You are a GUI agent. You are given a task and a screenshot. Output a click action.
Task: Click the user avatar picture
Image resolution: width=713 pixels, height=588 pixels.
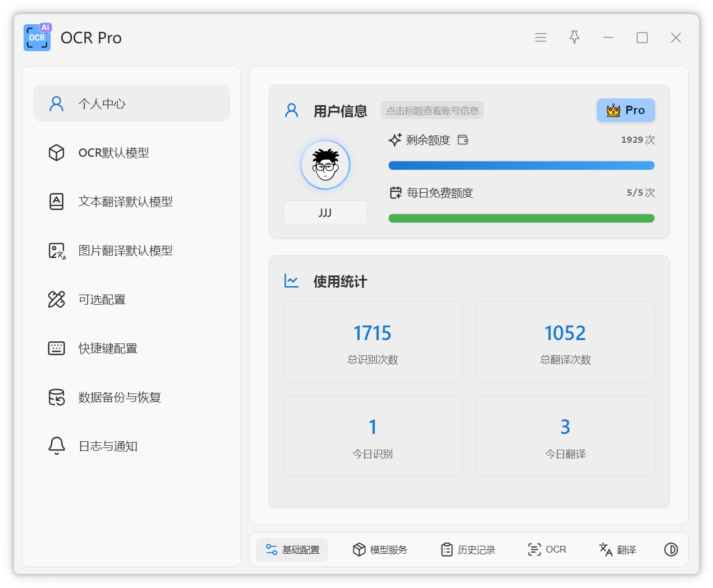[325, 165]
